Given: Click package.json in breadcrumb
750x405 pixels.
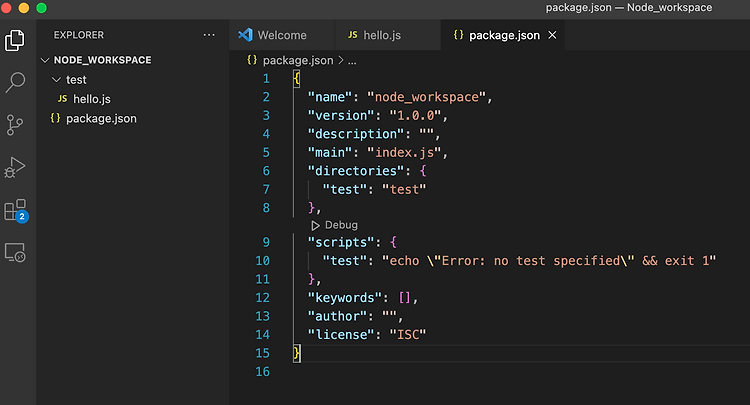Looking at the screenshot, I should point(298,60).
